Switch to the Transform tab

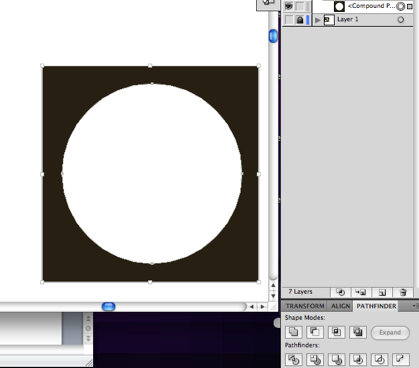coord(305,306)
